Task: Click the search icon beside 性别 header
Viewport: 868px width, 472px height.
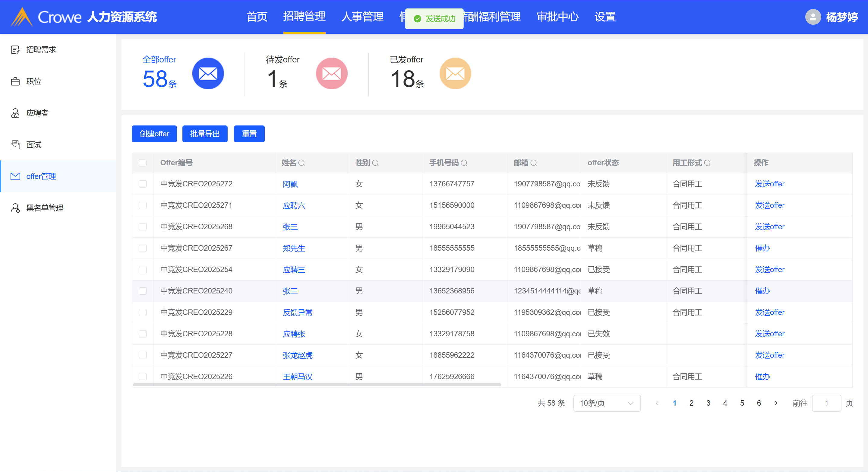Action: [375, 163]
